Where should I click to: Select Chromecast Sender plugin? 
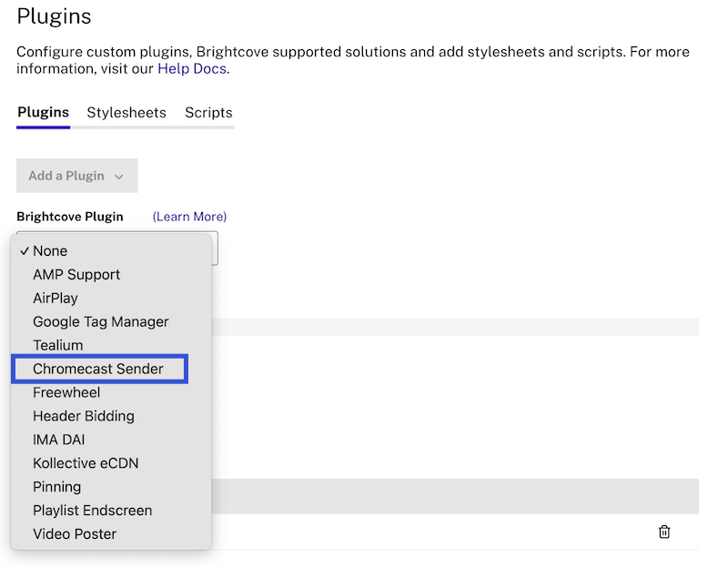[x=98, y=370]
